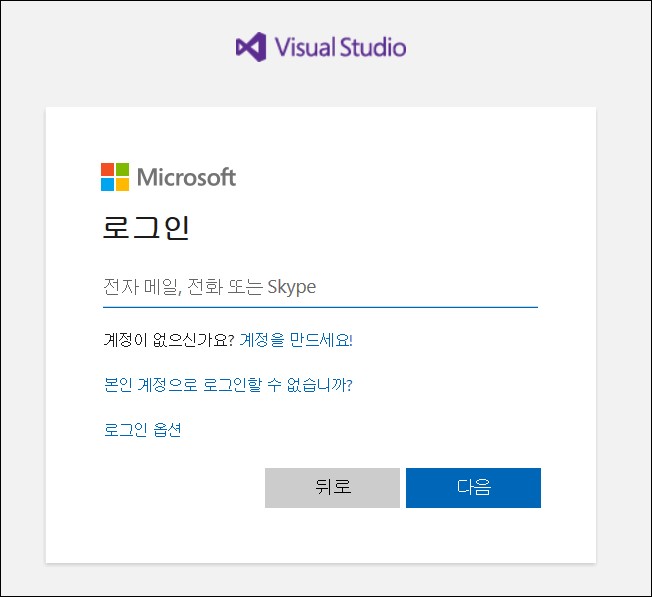Click the '로그인' heading text
652x597 pixels.
coord(146,227)
